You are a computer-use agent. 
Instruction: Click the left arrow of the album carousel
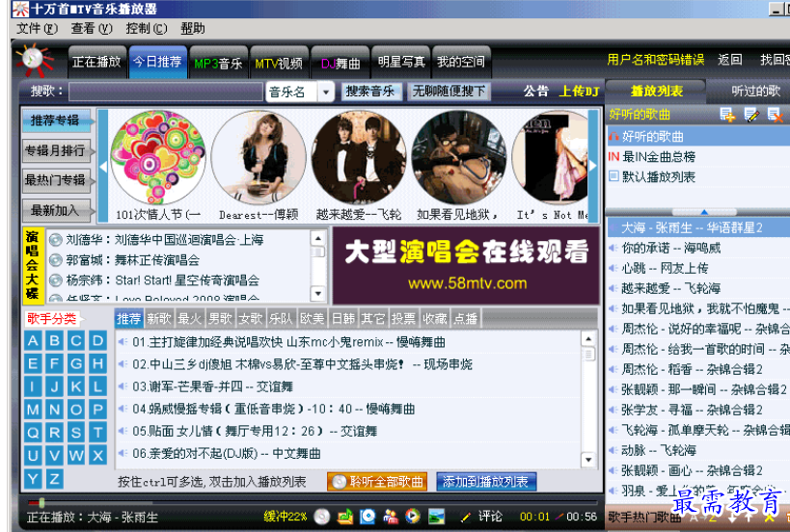click(x=103, y=166)
